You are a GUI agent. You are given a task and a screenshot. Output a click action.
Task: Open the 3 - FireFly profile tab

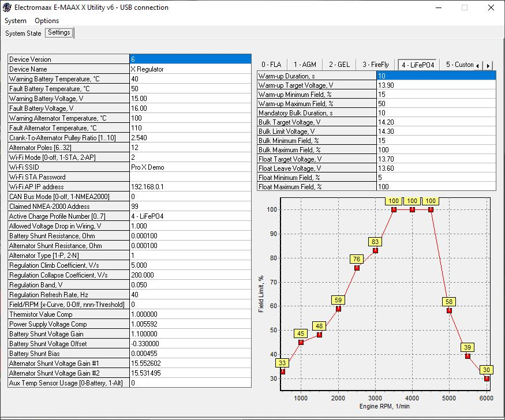(x=375, y=65)
